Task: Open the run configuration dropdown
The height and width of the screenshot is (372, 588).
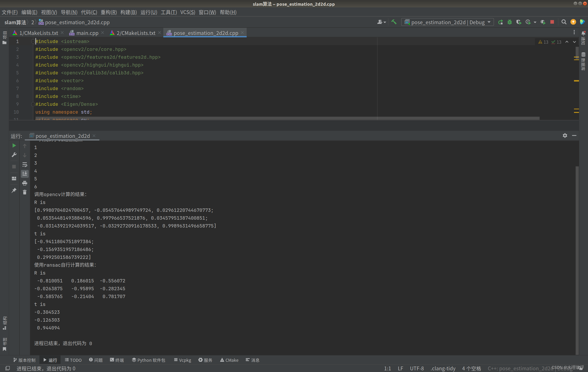Action: pyautogui.click(x=447, y=22)
